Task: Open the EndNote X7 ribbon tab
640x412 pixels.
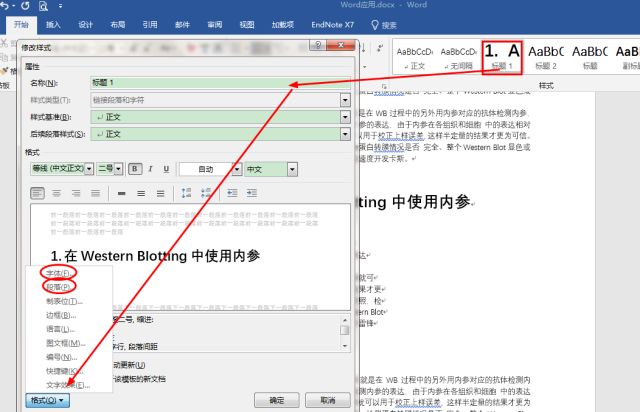Action: (x=332, y=25)
